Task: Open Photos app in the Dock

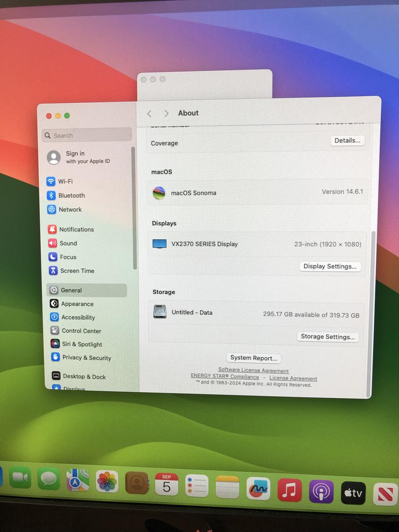Action: coord(107,481)
